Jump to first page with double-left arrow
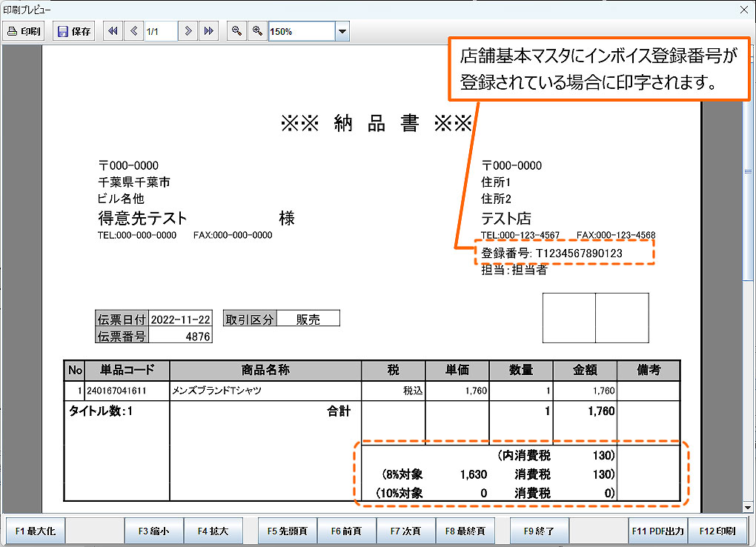This screenshot has height=547, width=756. (113, 32)
